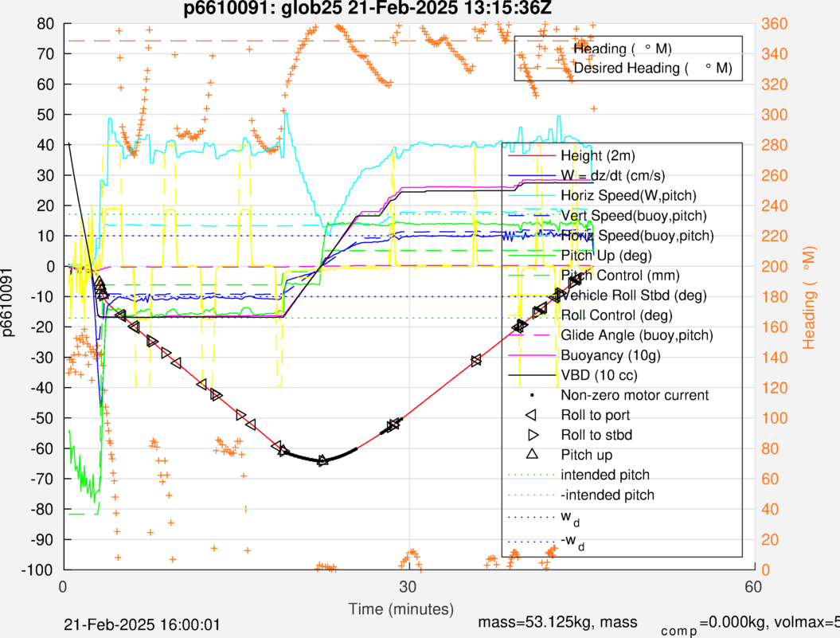Click the Non-zero motor current dot in legend

point(532,395)
